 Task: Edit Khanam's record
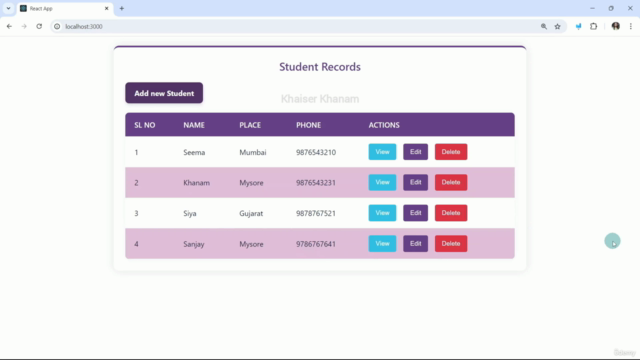(416, 182)
